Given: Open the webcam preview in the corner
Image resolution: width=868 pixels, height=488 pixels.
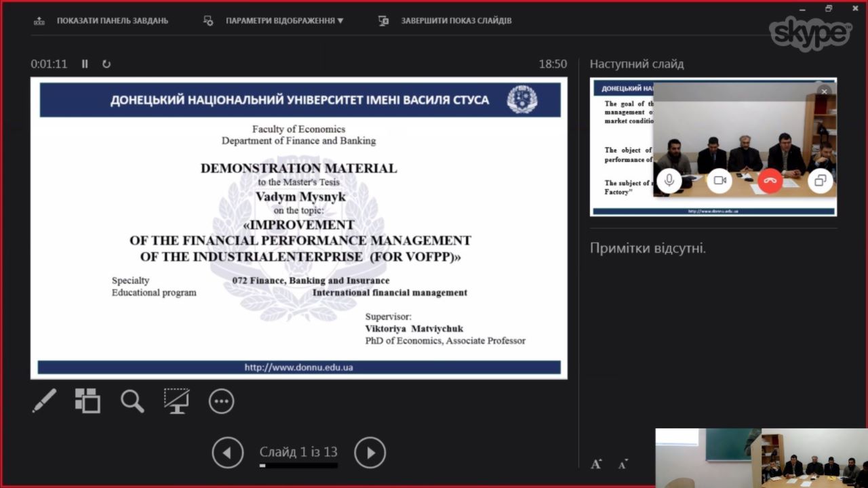Looking at the screenshot, I should pos(762,457).
